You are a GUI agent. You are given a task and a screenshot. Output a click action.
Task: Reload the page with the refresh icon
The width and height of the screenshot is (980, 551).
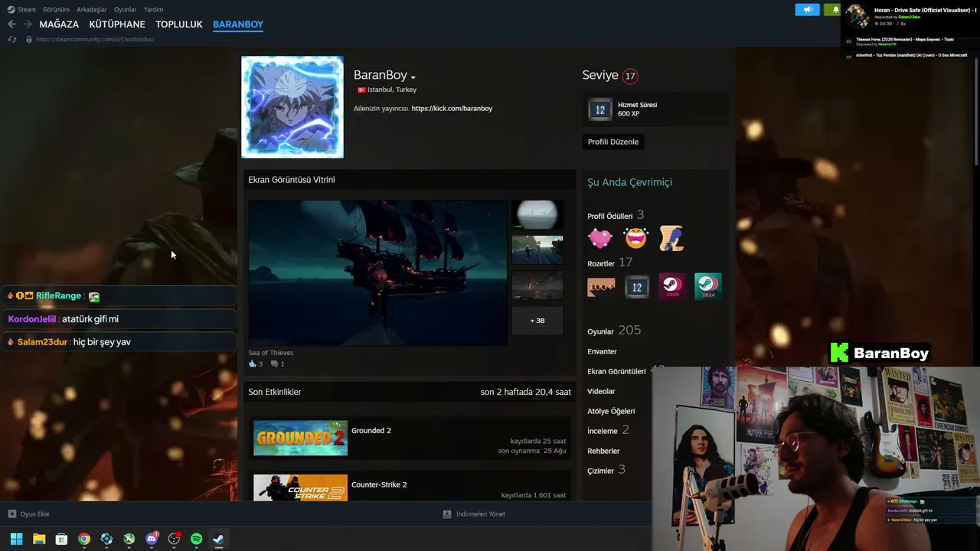[11, 39]
